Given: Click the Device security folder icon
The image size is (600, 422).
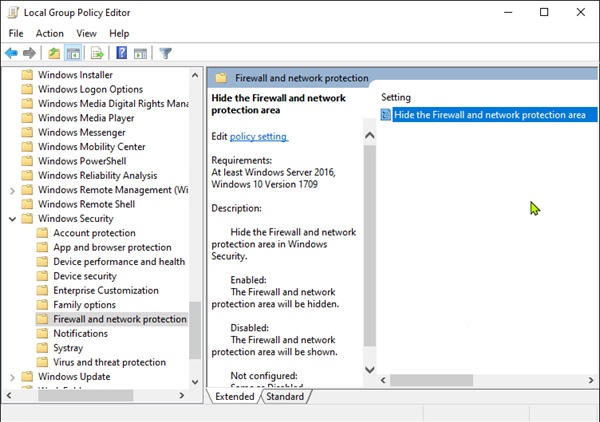Looking at the screenshot, I should [x=42, y=276].
